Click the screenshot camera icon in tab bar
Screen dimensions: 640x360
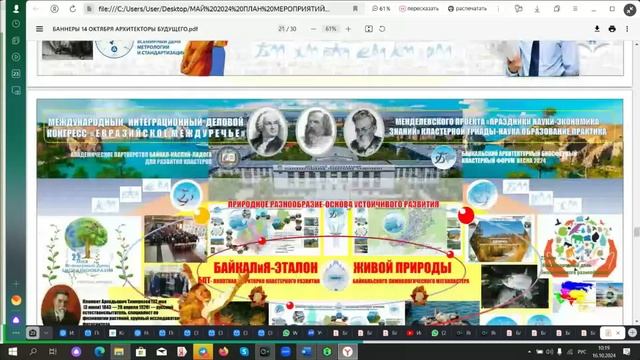33,333
